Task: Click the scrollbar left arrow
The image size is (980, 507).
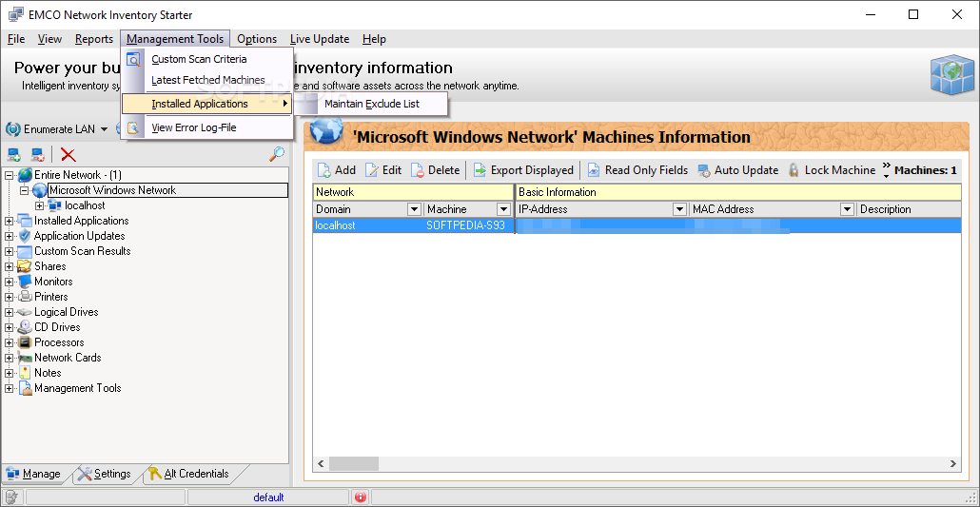Action: point(321,464)
